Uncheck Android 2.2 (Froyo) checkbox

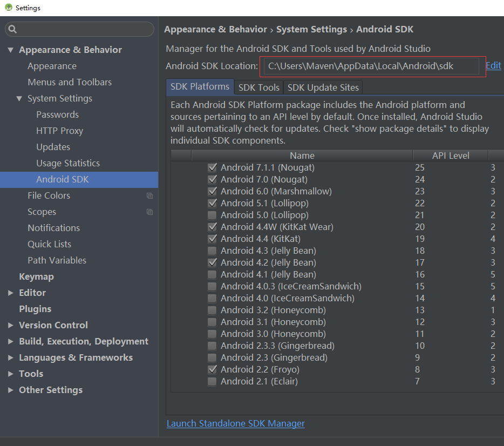(x=212, y=370)
